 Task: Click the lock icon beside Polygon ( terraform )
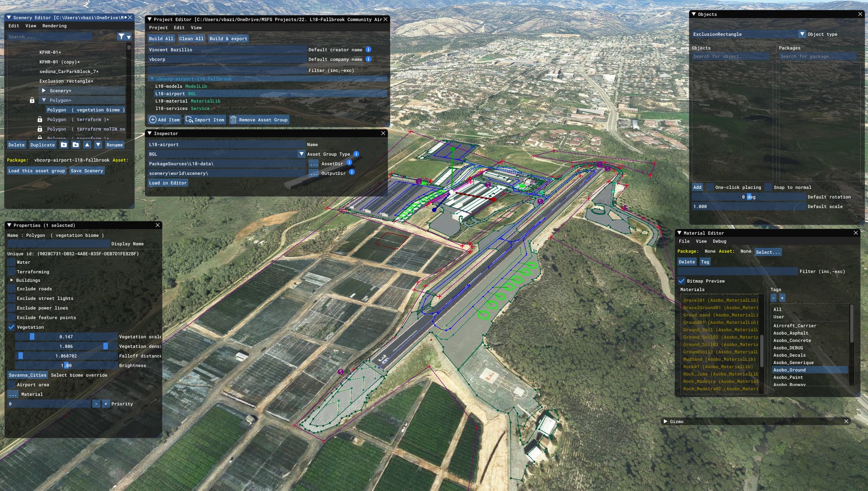pos(40,120)
